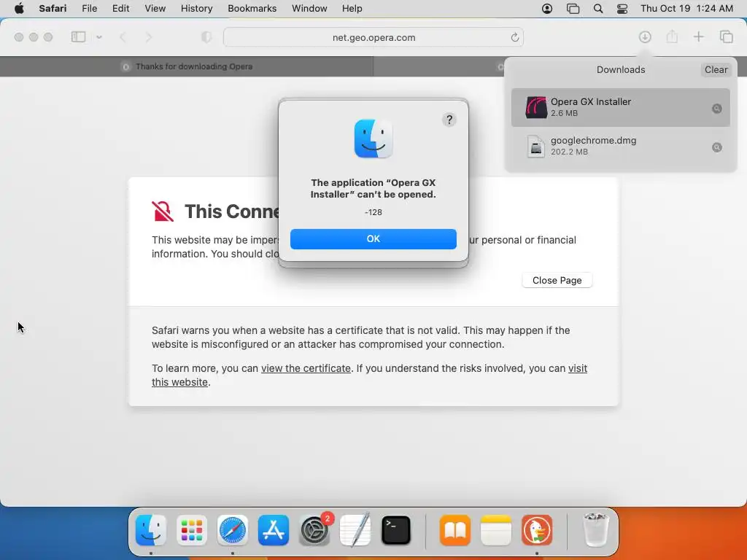
Task: Toggle the Safari sidebar button
Action: tap(78, 37)
